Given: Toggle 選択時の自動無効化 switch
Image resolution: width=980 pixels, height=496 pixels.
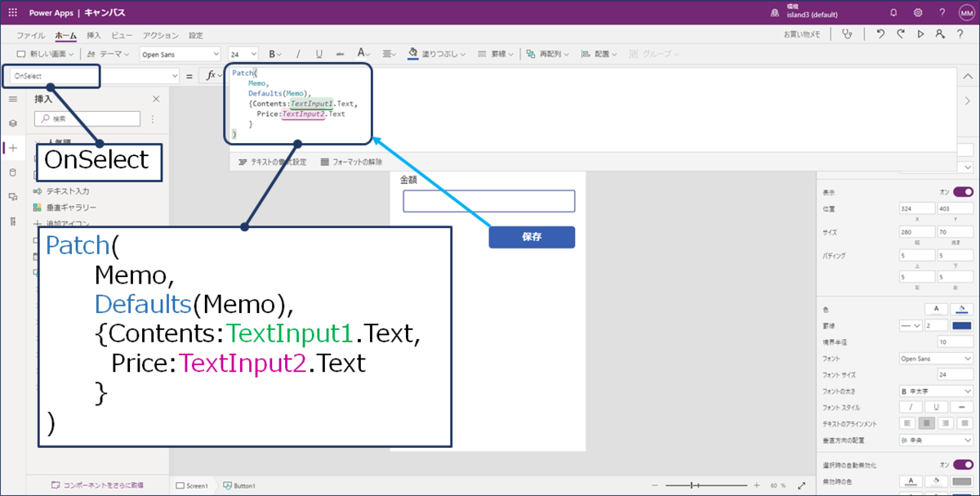Looking at the screenshot, I should [x=963, y=464].
